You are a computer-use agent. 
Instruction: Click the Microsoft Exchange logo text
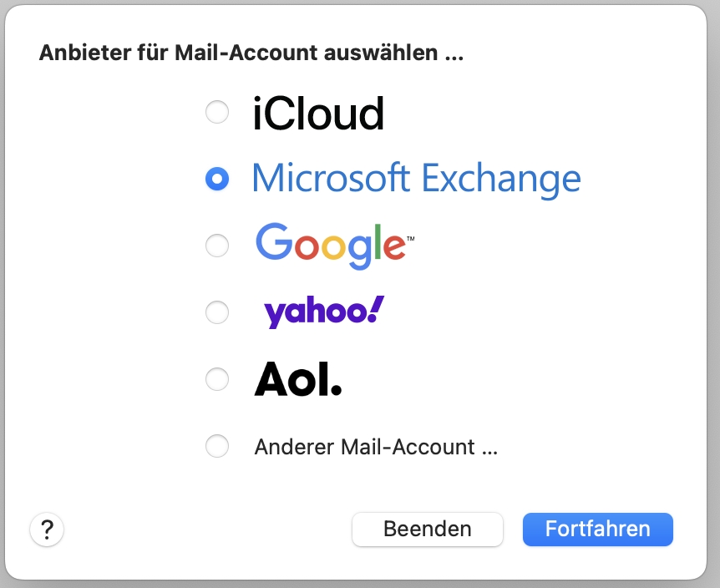[x=415, y=179]
